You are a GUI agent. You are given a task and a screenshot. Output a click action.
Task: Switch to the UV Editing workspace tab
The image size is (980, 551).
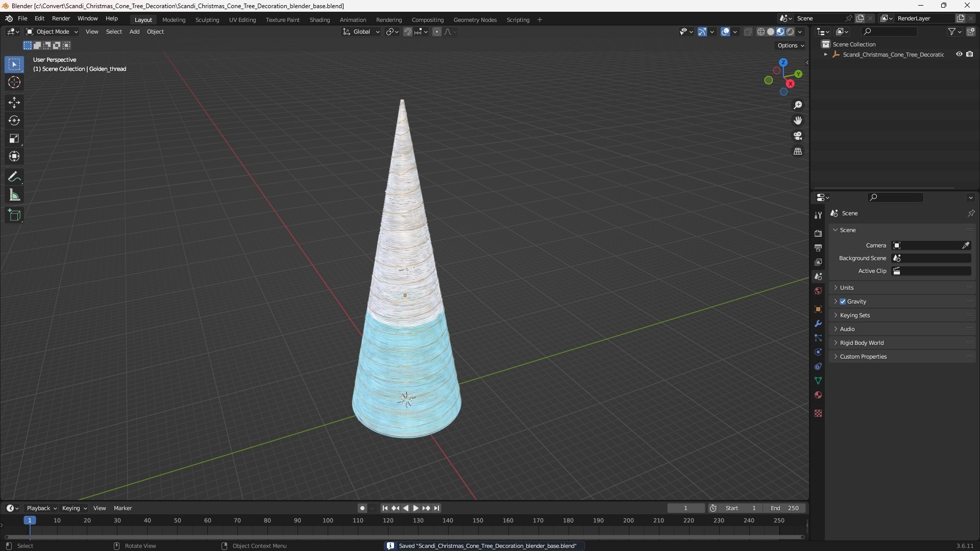[242, 20]
